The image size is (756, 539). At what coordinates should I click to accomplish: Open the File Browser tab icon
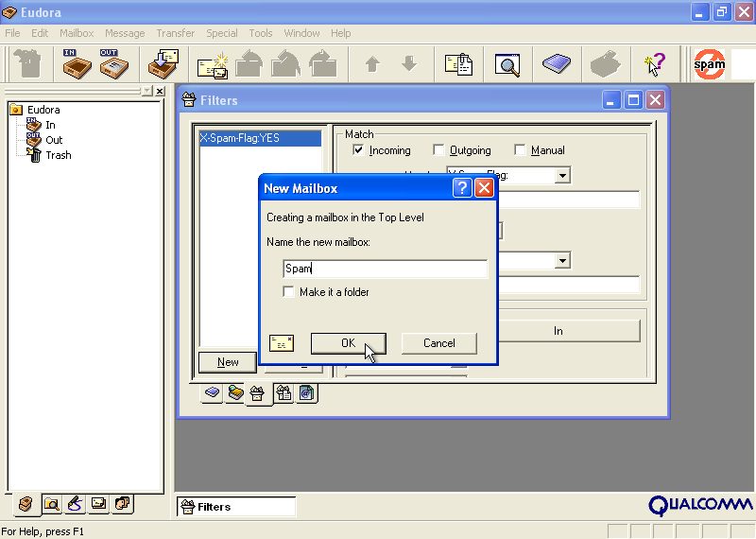coord(52,504)
